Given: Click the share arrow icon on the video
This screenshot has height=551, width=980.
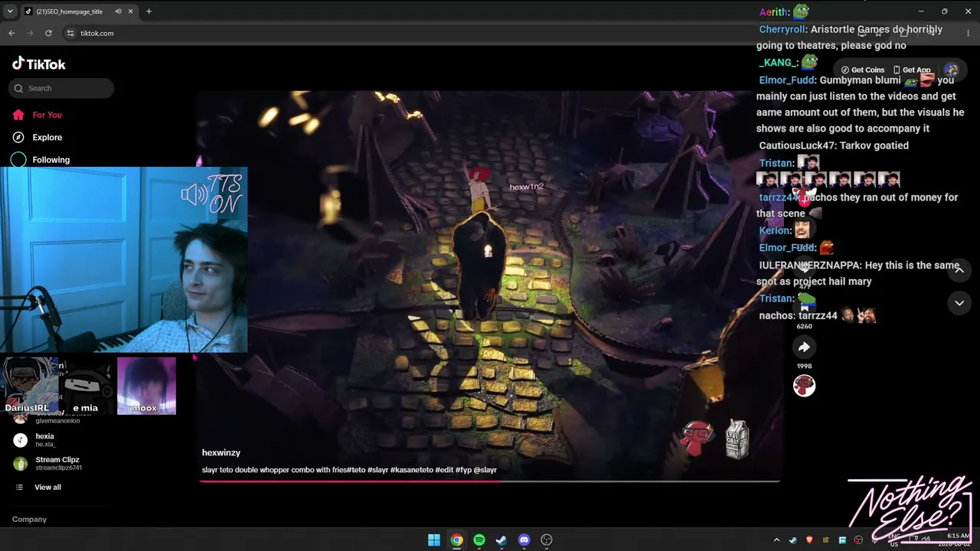Looking at the screenshot, I should (804, 347).
